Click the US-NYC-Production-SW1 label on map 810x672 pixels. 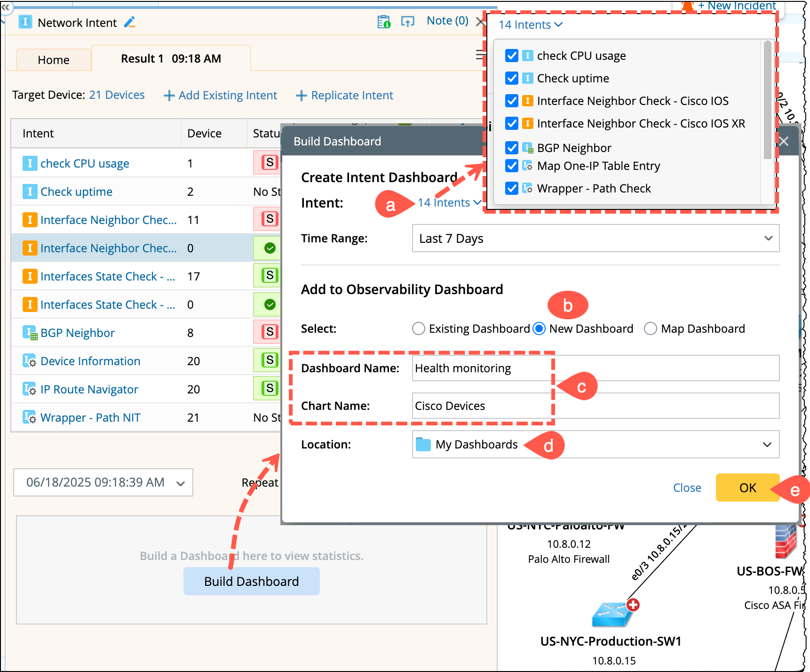(x=611, y=641)
